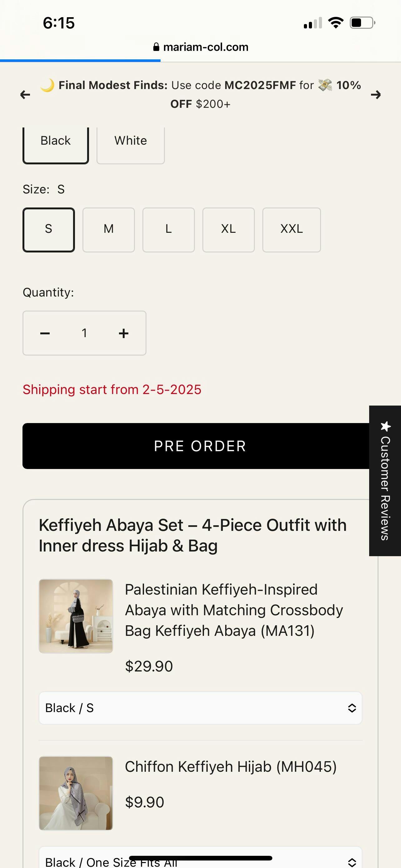Click the quantity number field
This screenshot has height=868, width=401.
[x=84, y=333]
